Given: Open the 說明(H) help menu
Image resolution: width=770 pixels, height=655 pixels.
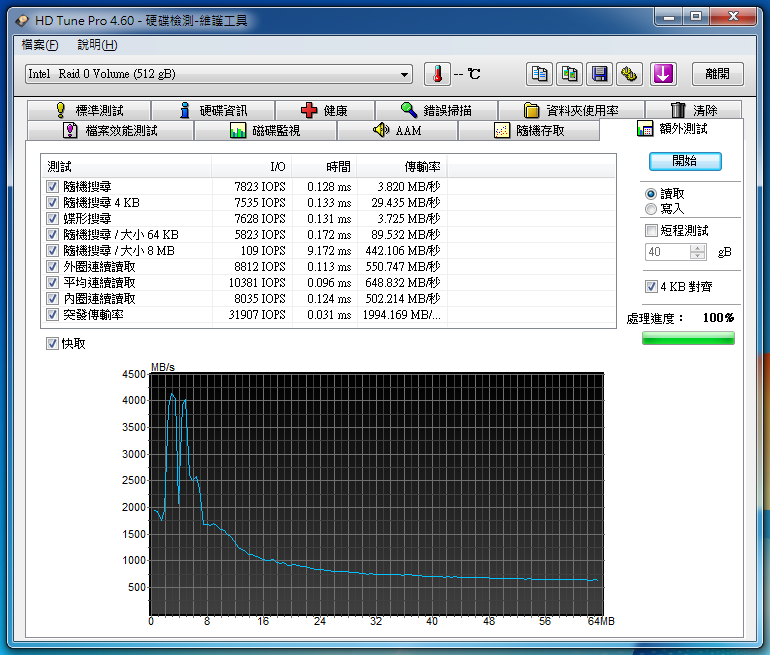Looking at the screenshot, I should click(x=97, y=45).
